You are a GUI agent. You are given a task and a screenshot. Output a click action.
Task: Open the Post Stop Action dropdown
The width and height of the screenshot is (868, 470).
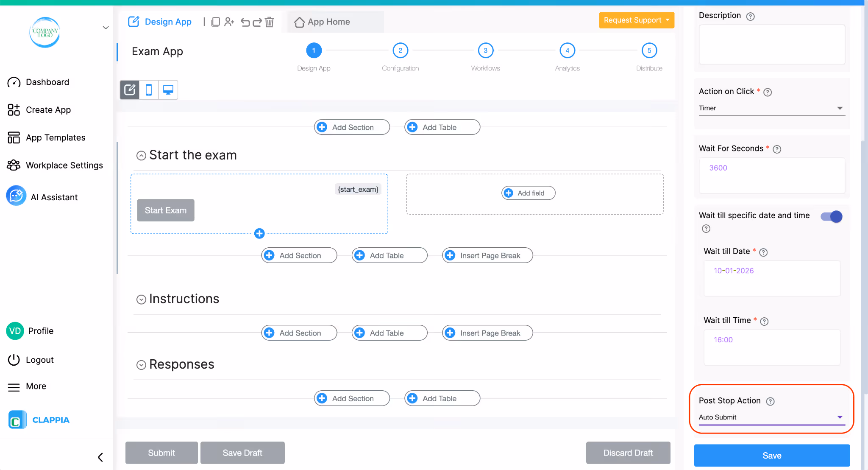(771, 417)
